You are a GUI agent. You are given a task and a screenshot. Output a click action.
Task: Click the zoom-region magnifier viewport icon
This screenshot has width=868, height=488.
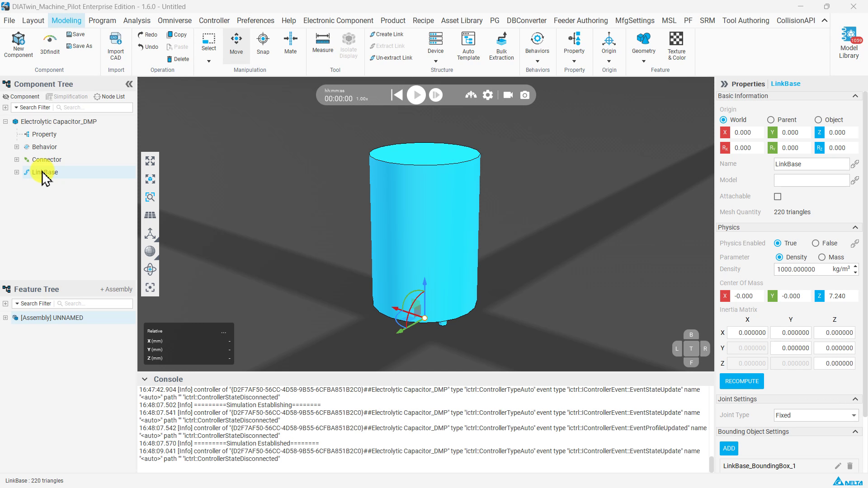click(x=150, y=197)
